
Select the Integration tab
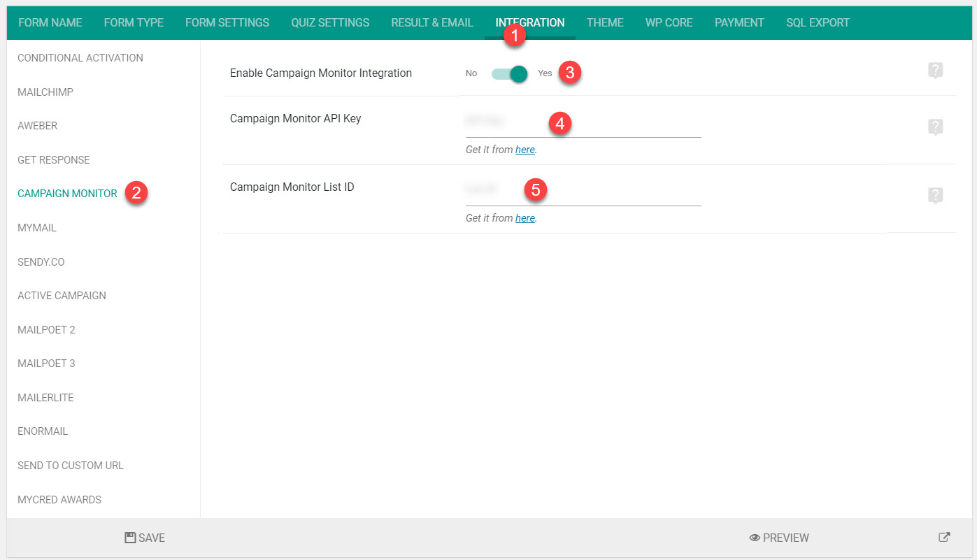[x=530, y=22]
